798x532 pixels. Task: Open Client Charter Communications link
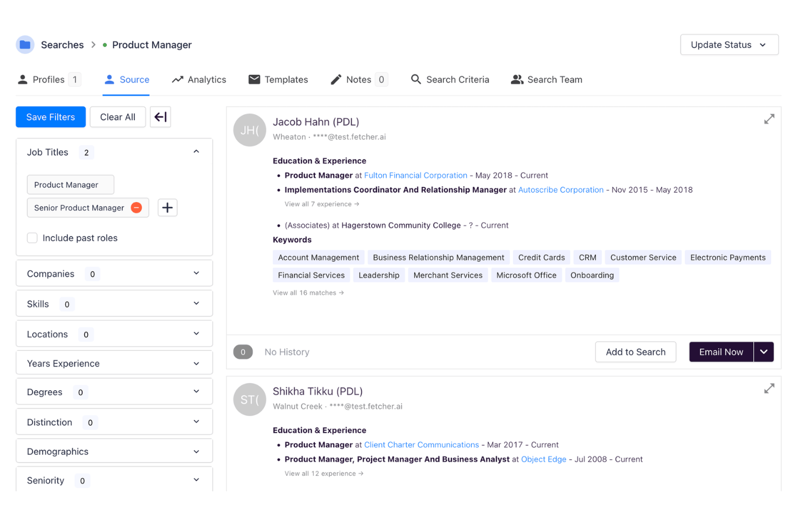pyautogui.click(x=422, y=445)
